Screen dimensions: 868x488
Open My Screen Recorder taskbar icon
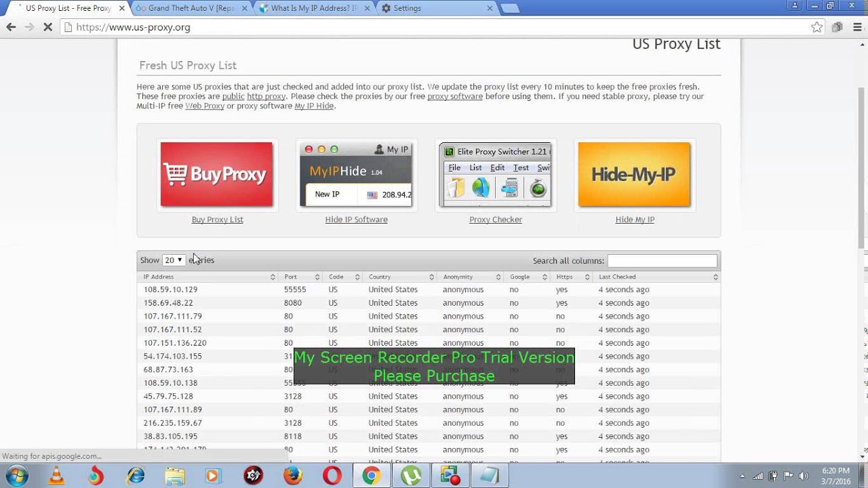[x=451, y=476]
